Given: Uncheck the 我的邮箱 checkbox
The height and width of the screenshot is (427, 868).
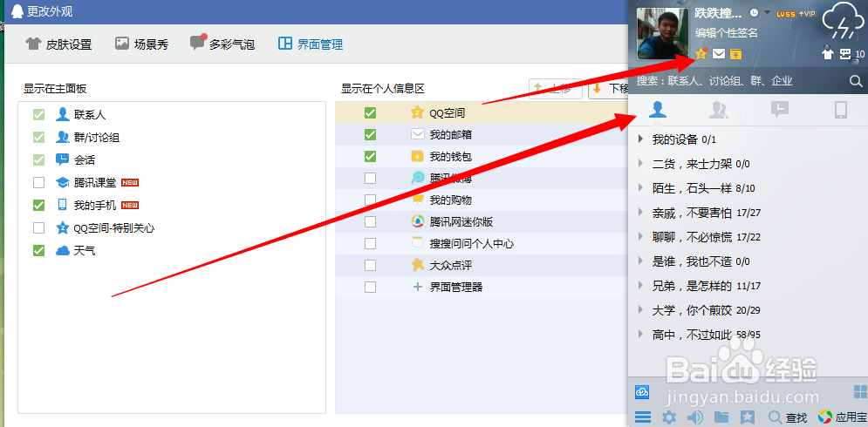Looking at the screenshot, I should (x=371, y=134).
